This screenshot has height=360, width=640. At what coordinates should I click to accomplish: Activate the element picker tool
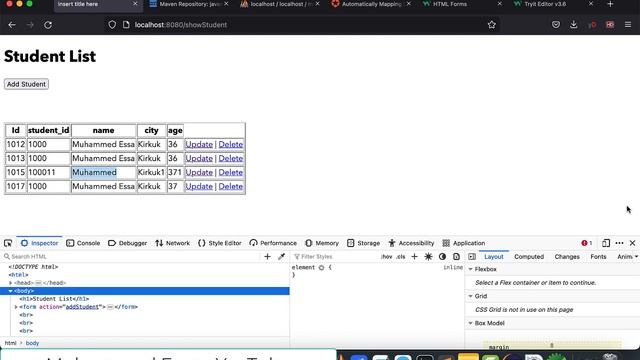[x=8, y=243]
